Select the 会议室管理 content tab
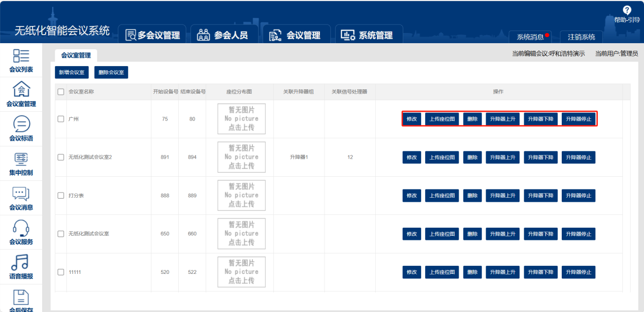Image resolution: width=644 pixels, height=312 pixels. click(x=76, y=55)
